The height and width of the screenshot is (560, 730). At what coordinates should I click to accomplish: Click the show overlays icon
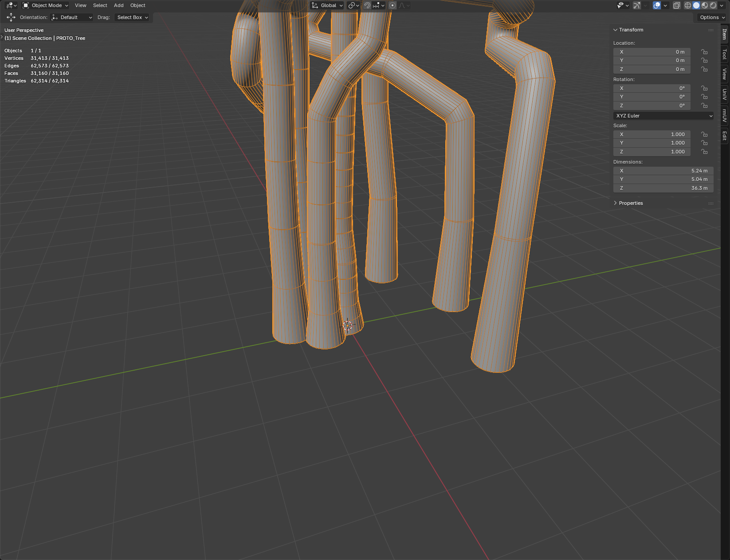coord(657,5)
